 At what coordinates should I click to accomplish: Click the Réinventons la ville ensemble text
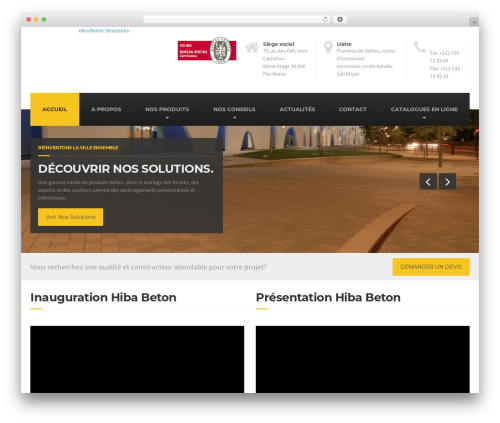78,148
